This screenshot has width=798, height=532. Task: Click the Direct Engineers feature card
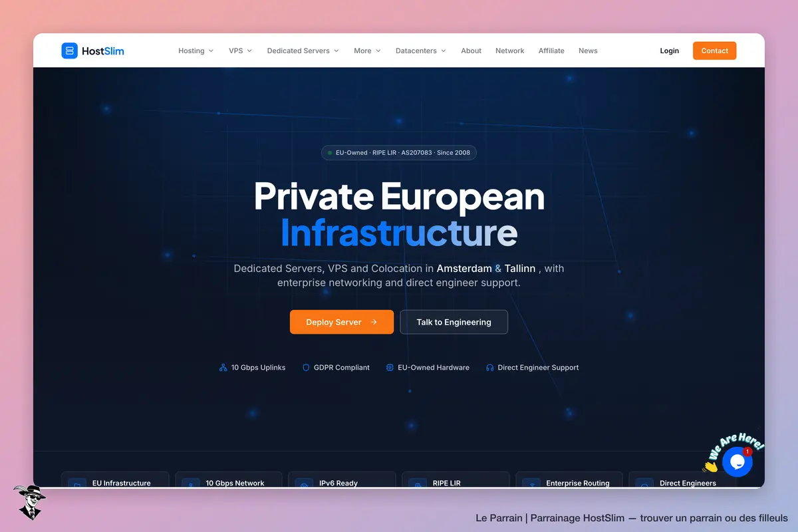682,480
